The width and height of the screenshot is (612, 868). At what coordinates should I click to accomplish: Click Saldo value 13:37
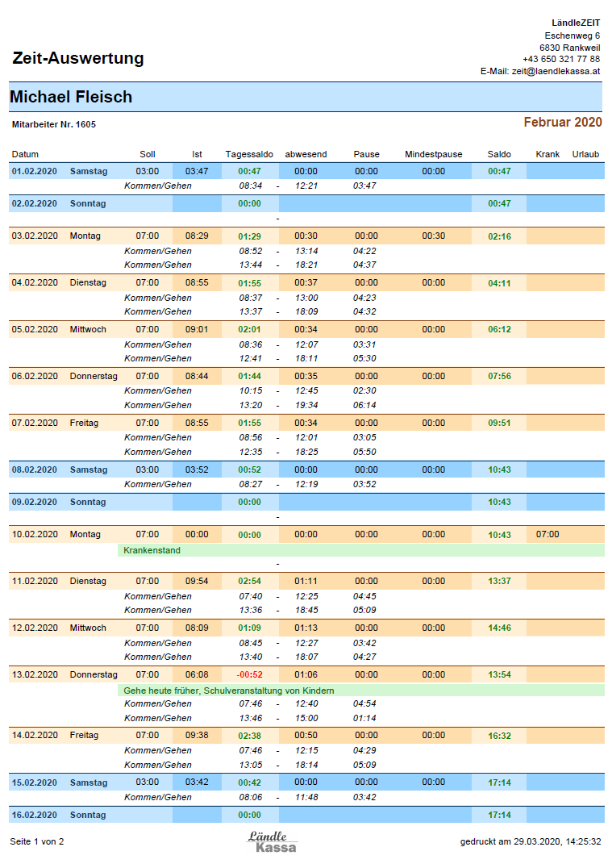point(500,581)
